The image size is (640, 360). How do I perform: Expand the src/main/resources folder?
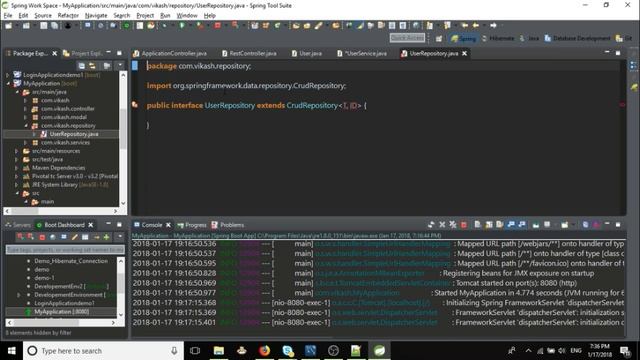tap(17, 151)
